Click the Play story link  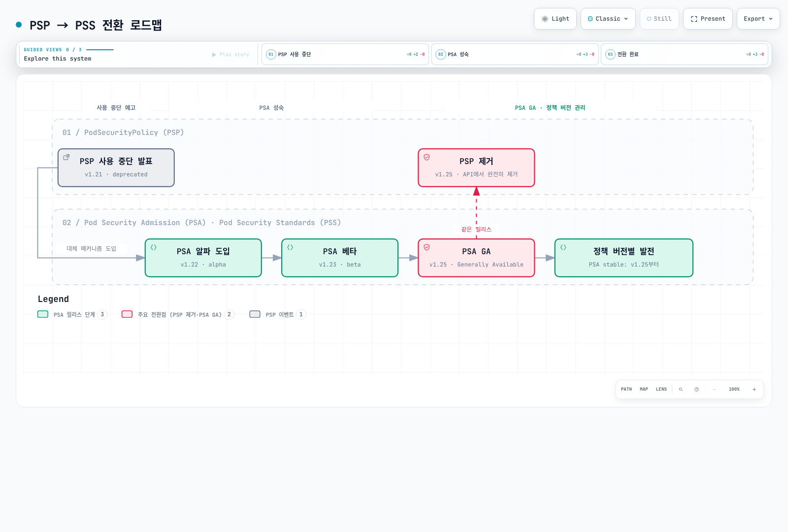pos(230,55)
